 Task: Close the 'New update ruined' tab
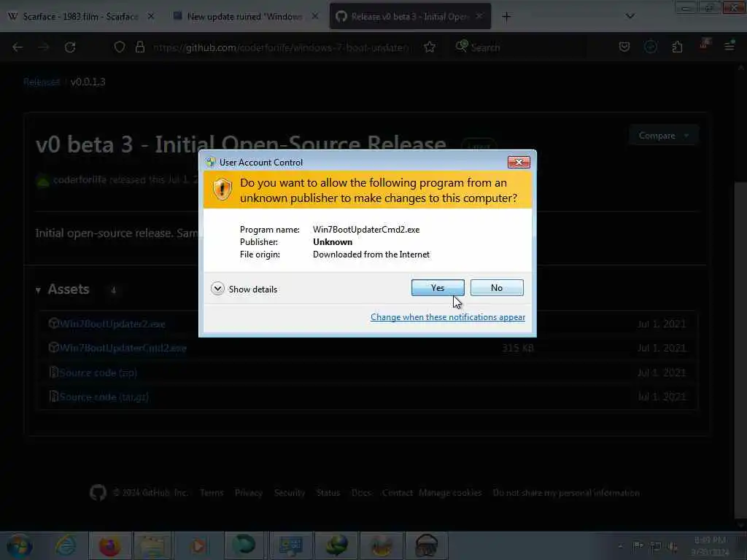point(315,16)
